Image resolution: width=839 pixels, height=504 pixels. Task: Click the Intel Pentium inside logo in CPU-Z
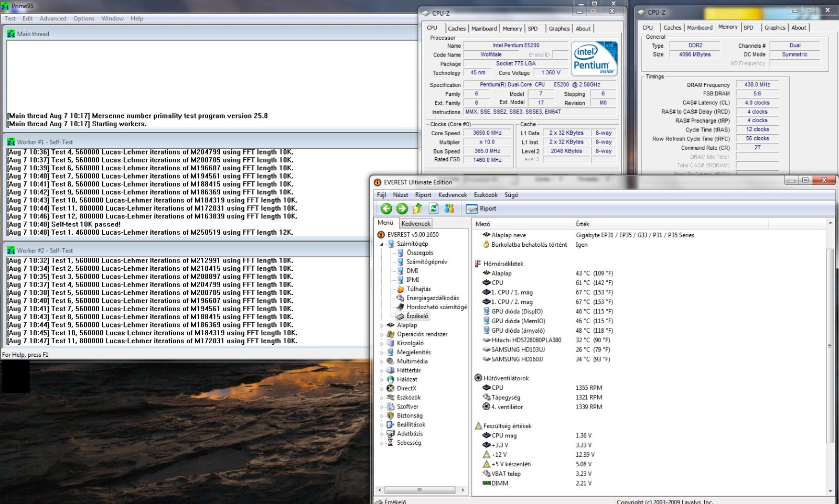(x=595, y=59)
